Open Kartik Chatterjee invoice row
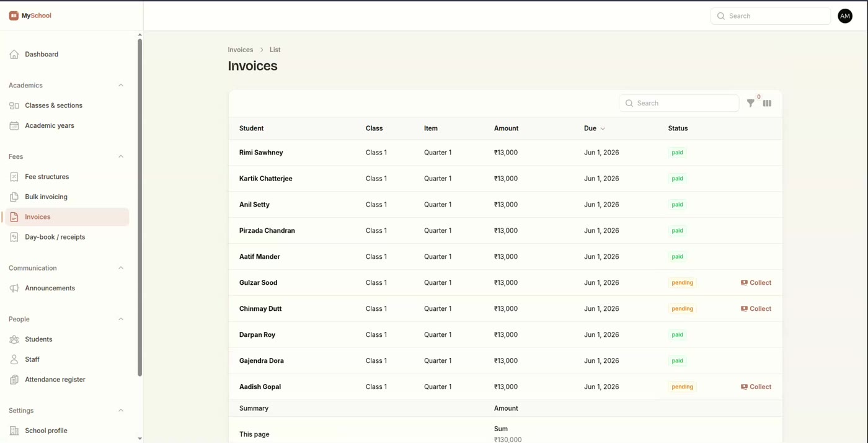This screenshot has height=443, width=868. [x=505, y=179]
